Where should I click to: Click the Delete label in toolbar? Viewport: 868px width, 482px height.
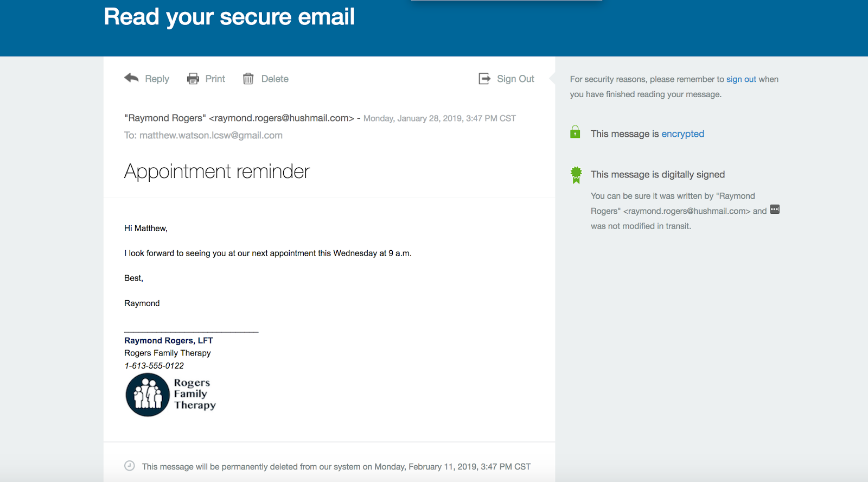click(x=275, y=79)
